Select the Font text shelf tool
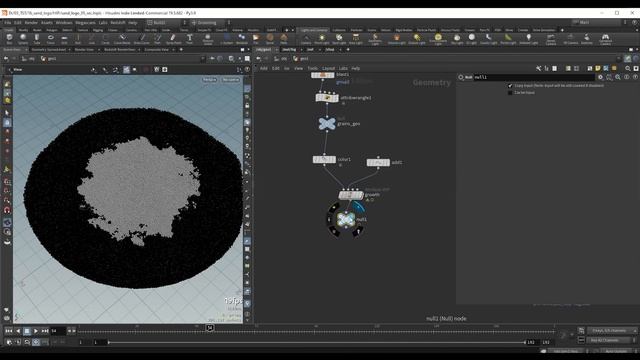 tap(189, 39)
